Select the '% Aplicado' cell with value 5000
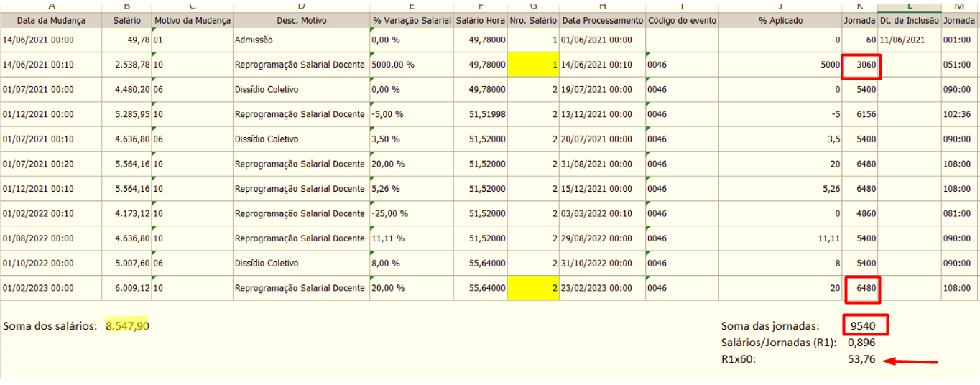The height and width of the screenshot is (385, 980). [780, 65]
